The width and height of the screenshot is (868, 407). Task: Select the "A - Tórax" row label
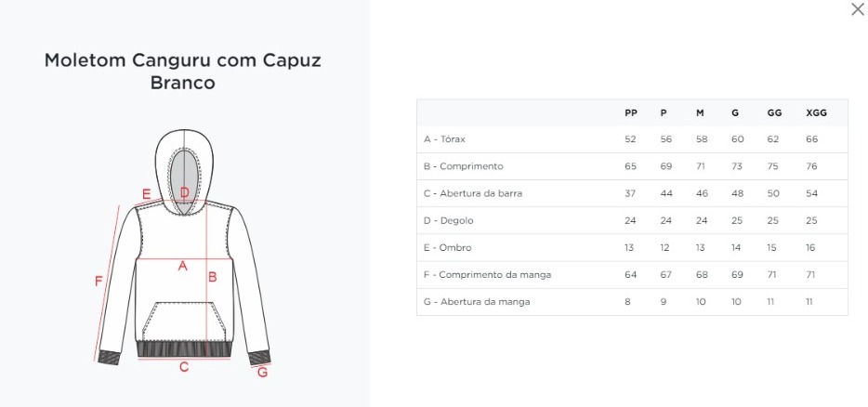pyautogui.click(x=444, y=139)
